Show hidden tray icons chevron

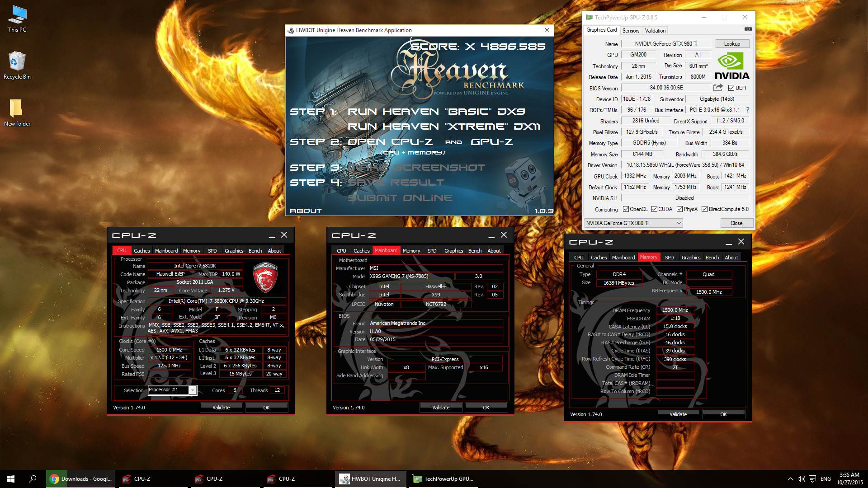pyautogui.click(x=790, y=479)
